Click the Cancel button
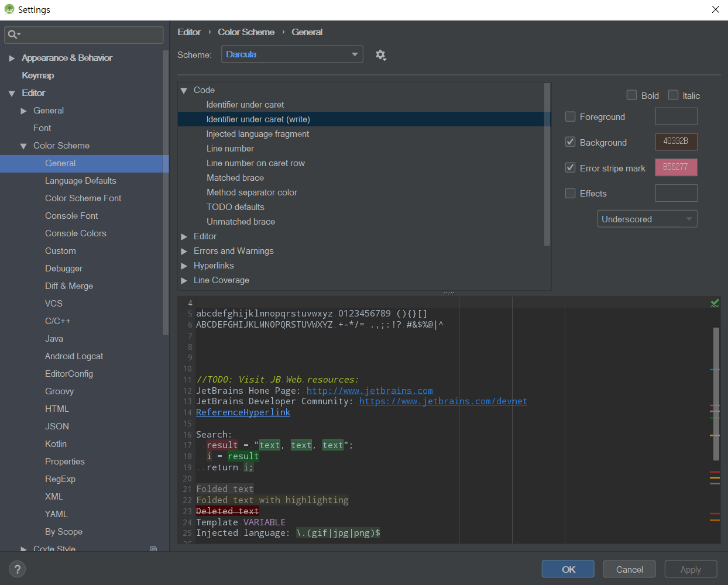The height and width of the screenshot is (585, 728). click(x=630, y=569)
